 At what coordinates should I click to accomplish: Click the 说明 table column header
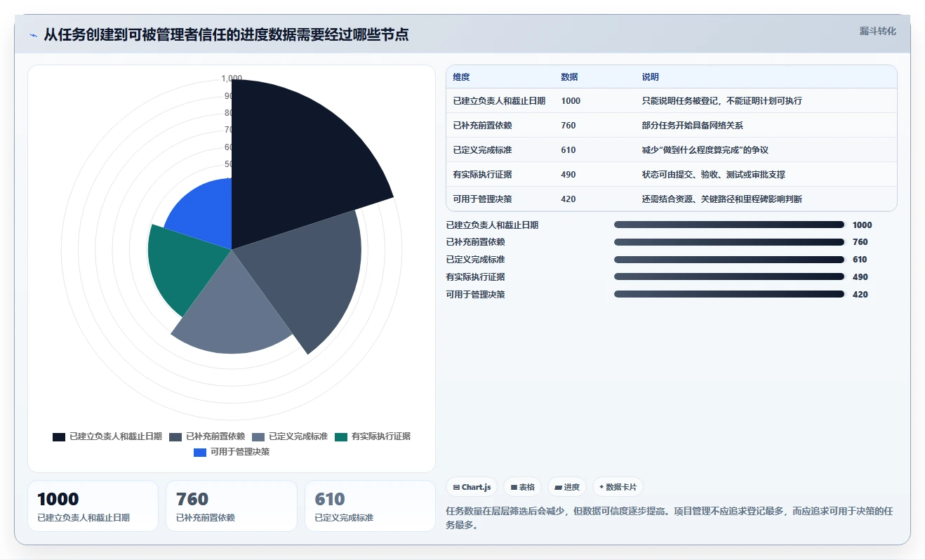click(651, 77)
